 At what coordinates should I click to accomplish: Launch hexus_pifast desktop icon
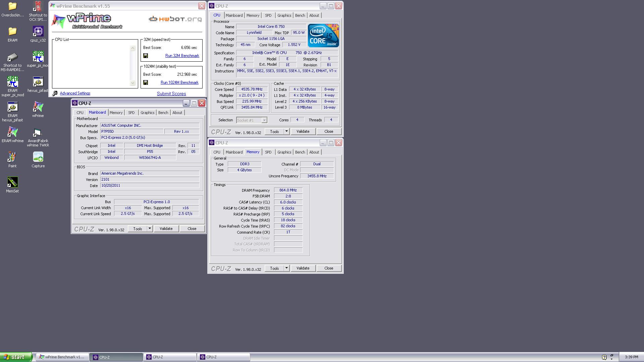pos(38,84)
